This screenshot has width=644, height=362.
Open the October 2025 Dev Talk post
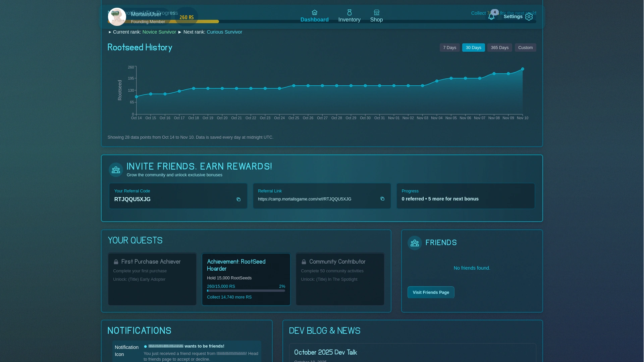(x=325, y=352)
